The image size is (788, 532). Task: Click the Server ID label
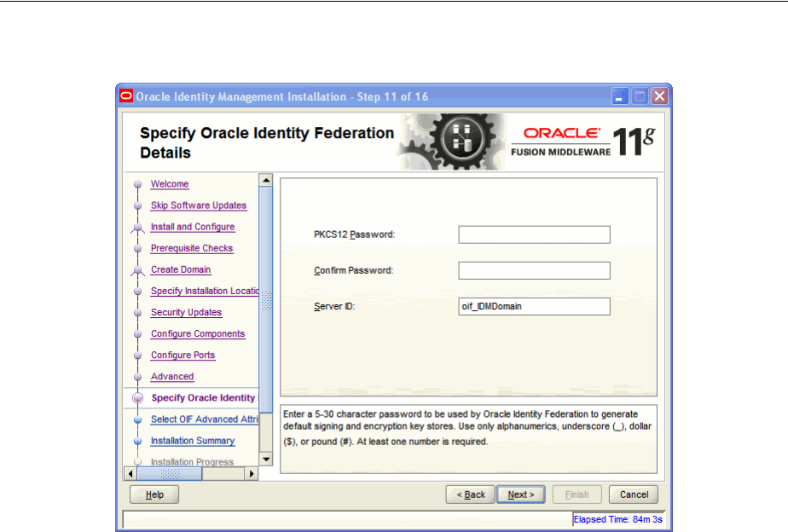click(x=334, y=306)
